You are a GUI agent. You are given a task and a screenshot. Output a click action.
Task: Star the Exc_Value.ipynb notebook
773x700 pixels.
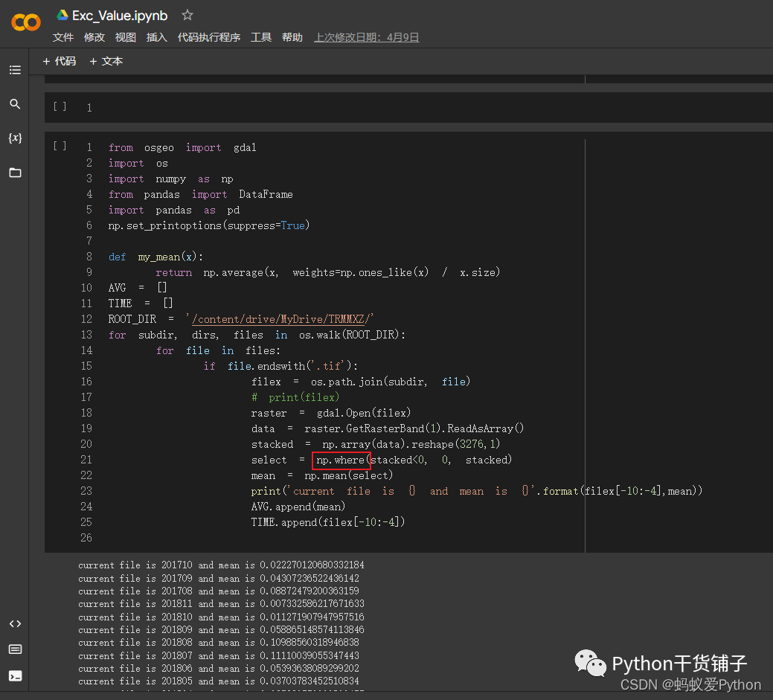click(x=187, y=16)
